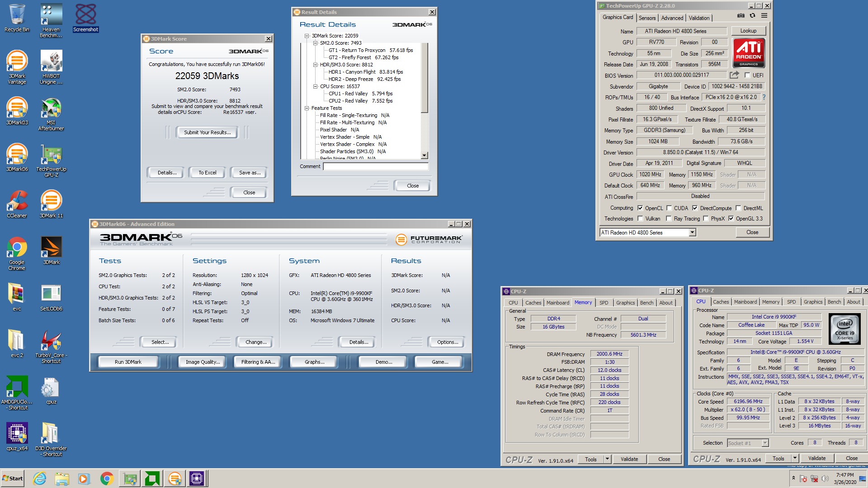868x488 pixels.
Task: Open the HWBOT Unigine desktop icon
Action: pos(51,67)
